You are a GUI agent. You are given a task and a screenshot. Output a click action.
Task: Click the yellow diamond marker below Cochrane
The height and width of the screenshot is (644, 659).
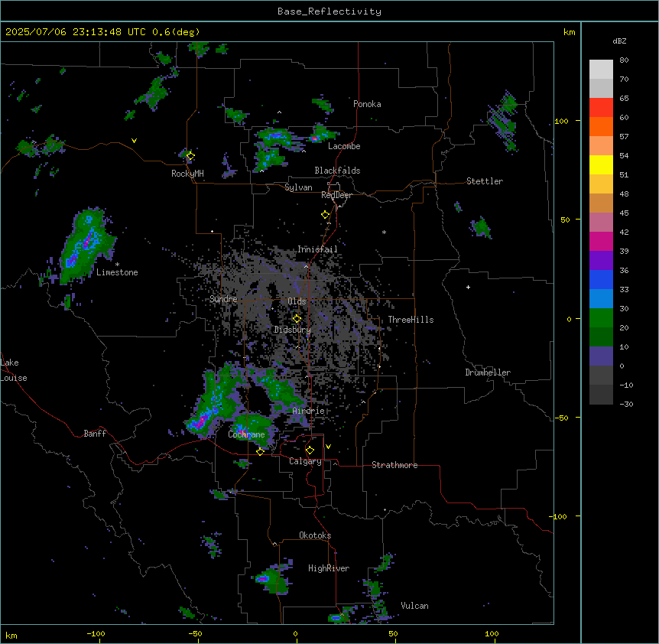pos(260,452)
